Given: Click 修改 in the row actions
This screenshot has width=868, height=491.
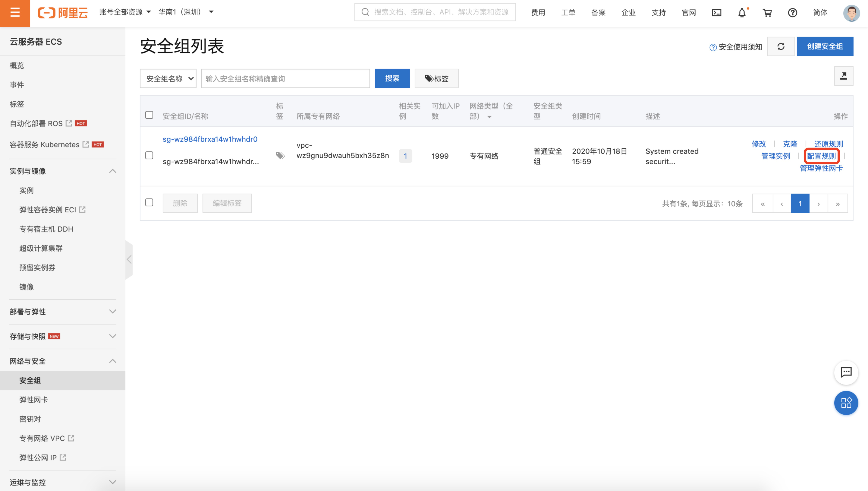Looking at the screenshot, I should pos(759,144).
